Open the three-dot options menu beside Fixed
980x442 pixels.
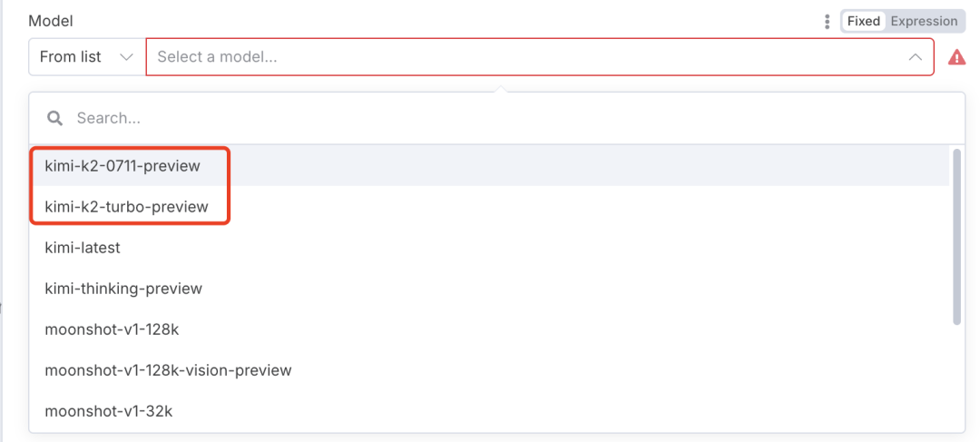pos(827,21)
